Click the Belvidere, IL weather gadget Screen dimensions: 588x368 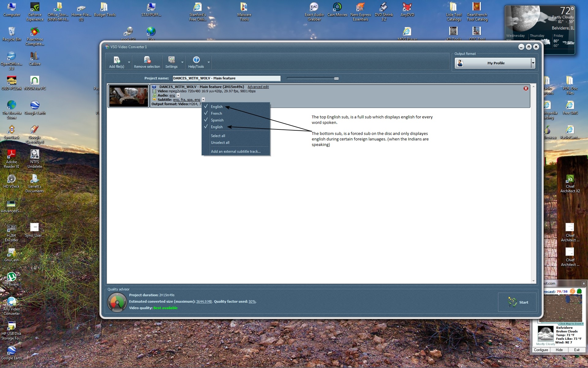tap(540, 30)
